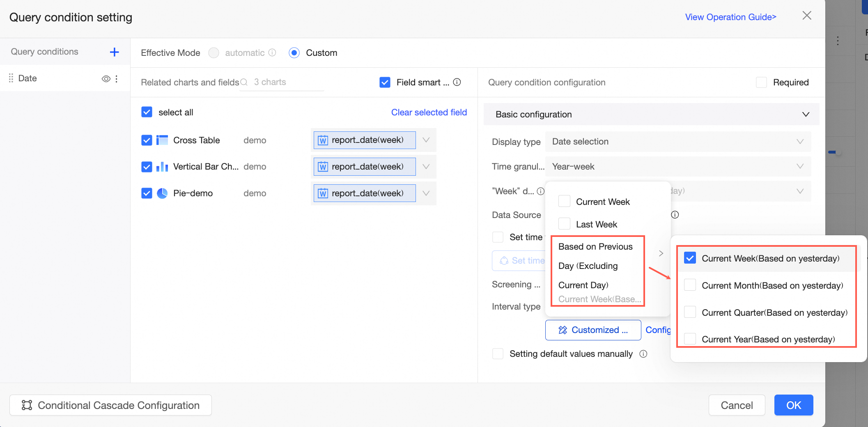The height and width of the screenshot is (427, 868).
Task: Click Clear selected field link
Action: pyautogui.click(x=429, y=112)
